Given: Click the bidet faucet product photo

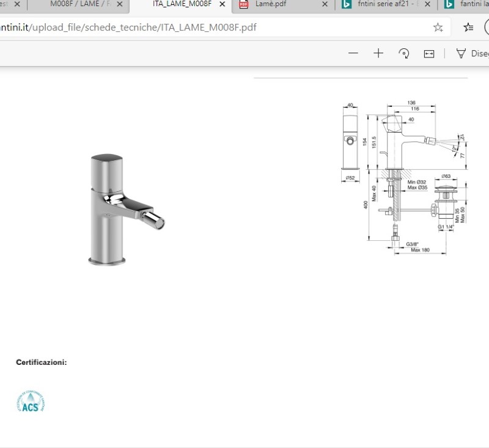Looking at the screenshot, I should 126,210.
